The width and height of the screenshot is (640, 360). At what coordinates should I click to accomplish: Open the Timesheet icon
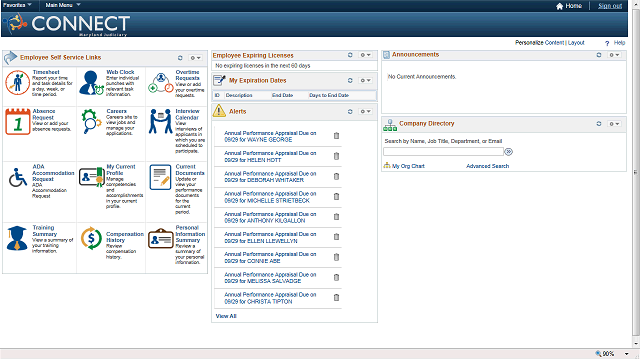17,82
